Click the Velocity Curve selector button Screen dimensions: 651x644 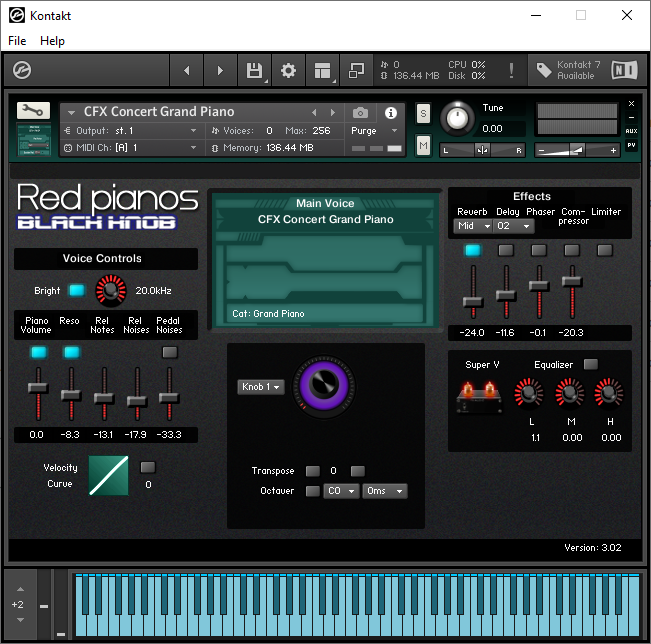[x=148, y=467]
